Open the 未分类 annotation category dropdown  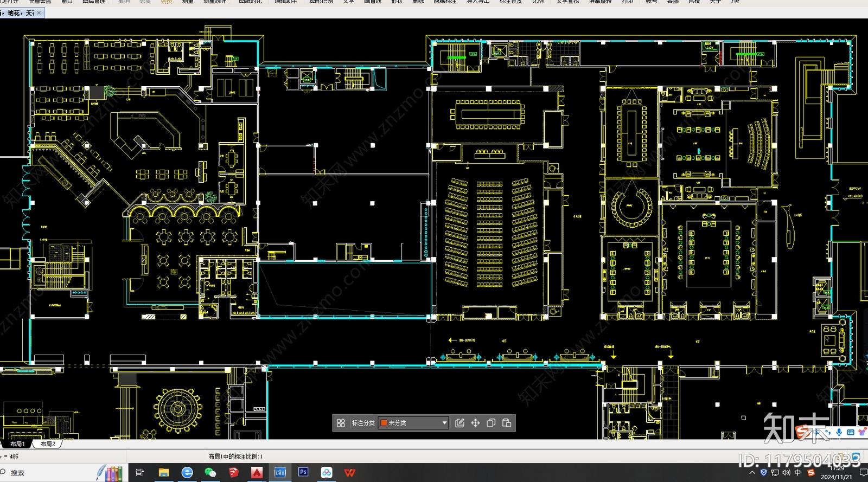(413, 423)
